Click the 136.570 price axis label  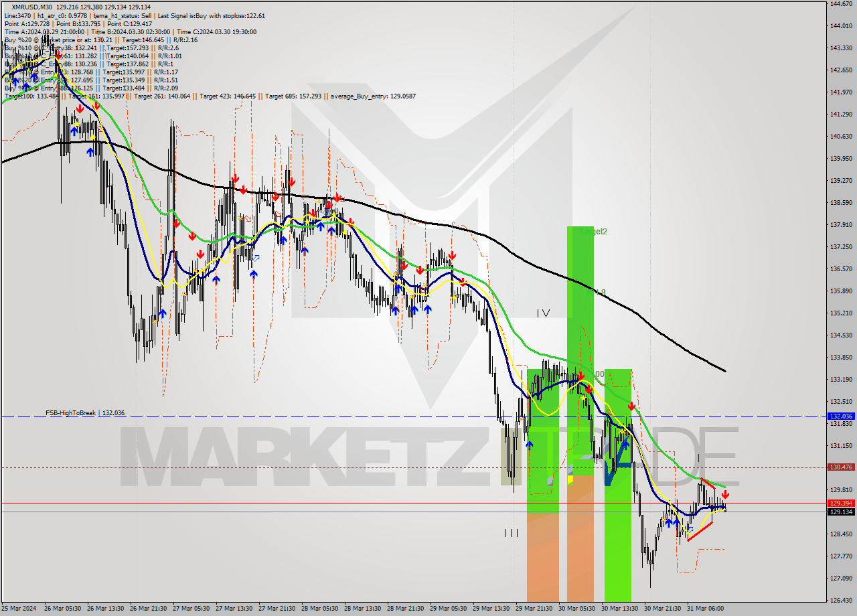[841, 268]
